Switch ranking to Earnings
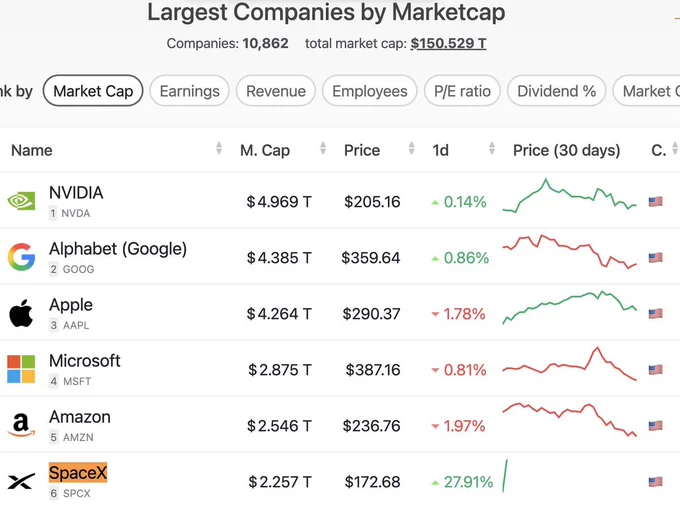 190,91
